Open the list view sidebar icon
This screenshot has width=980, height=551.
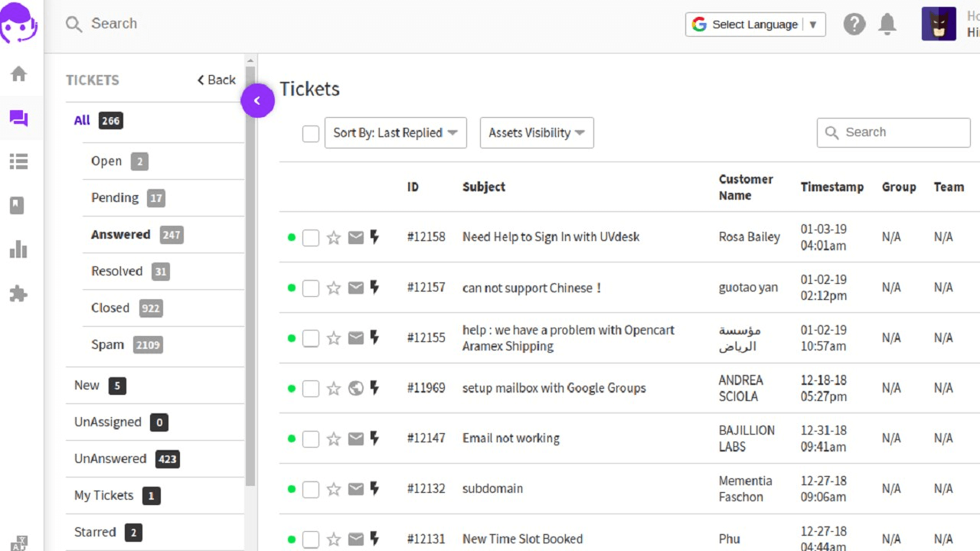coord(18,161)
